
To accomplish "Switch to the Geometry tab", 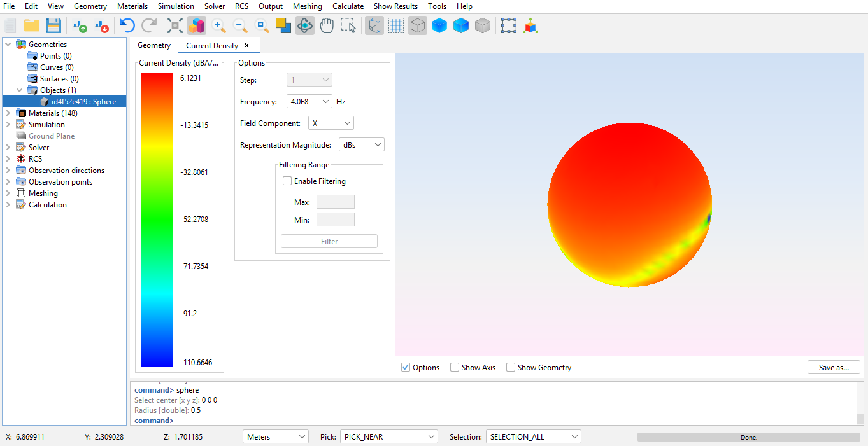I will (x=154, y=46).
